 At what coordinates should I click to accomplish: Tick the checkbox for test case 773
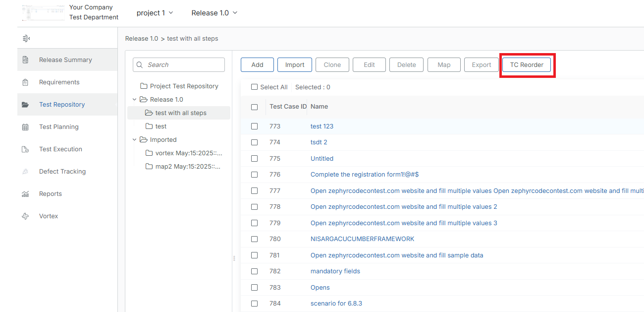point(254,126)
